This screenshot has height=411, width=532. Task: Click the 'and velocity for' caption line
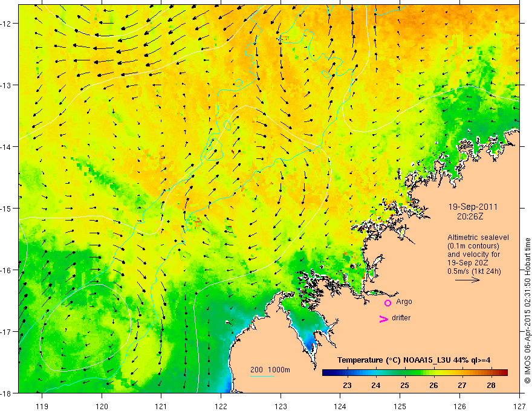473,254
